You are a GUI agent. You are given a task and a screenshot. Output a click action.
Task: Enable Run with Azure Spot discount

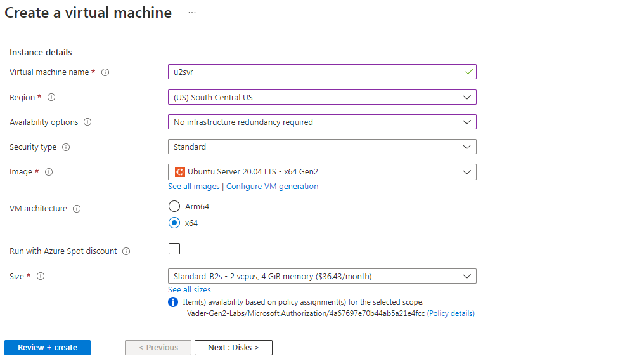174,249
